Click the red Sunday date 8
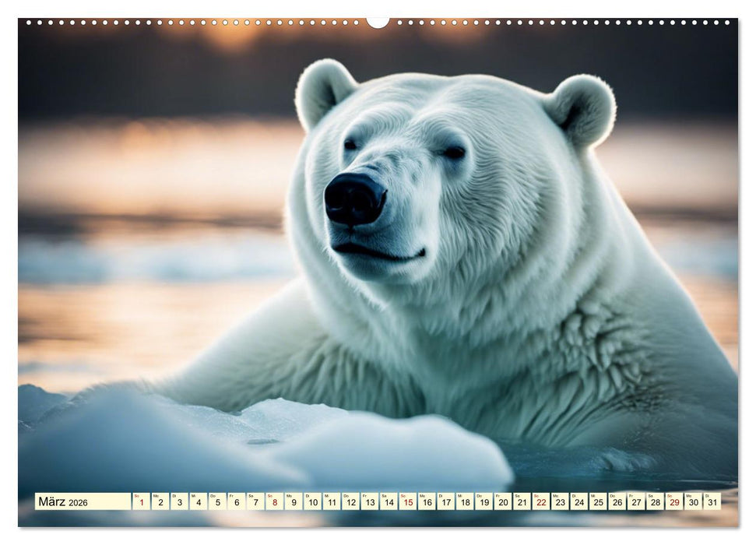Viewport: 756px width, 545px height. coord(275,503)
